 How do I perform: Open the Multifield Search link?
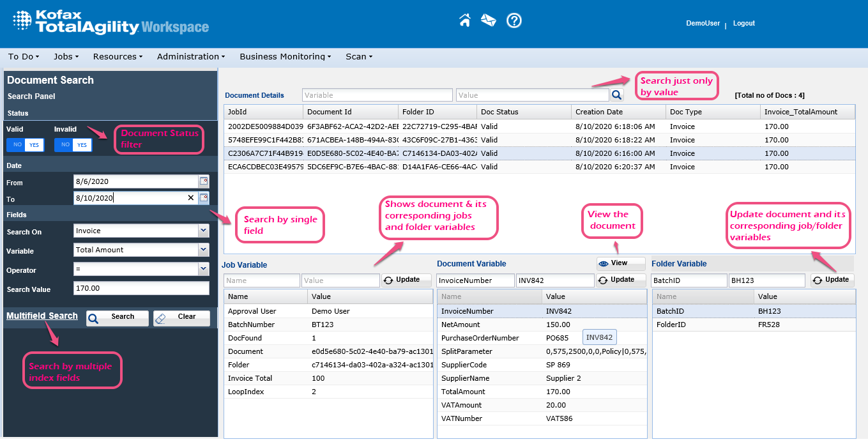(x=42, y=316)
